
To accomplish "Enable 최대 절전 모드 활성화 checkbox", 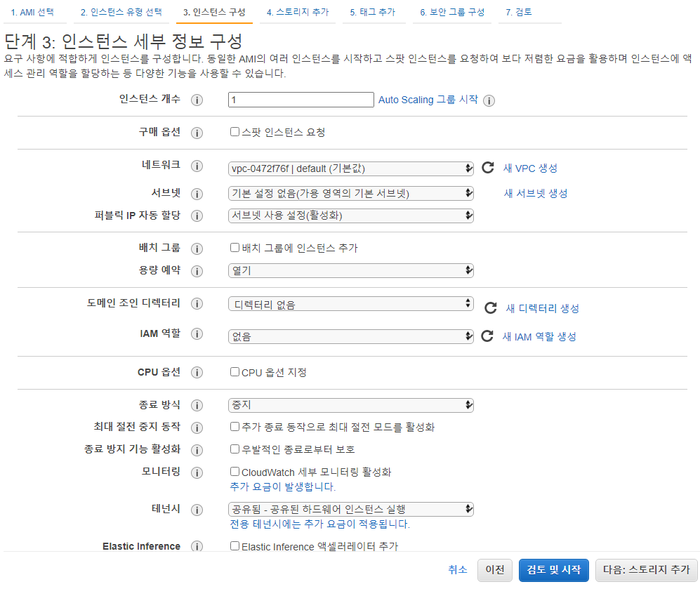I will coord(235,427).
